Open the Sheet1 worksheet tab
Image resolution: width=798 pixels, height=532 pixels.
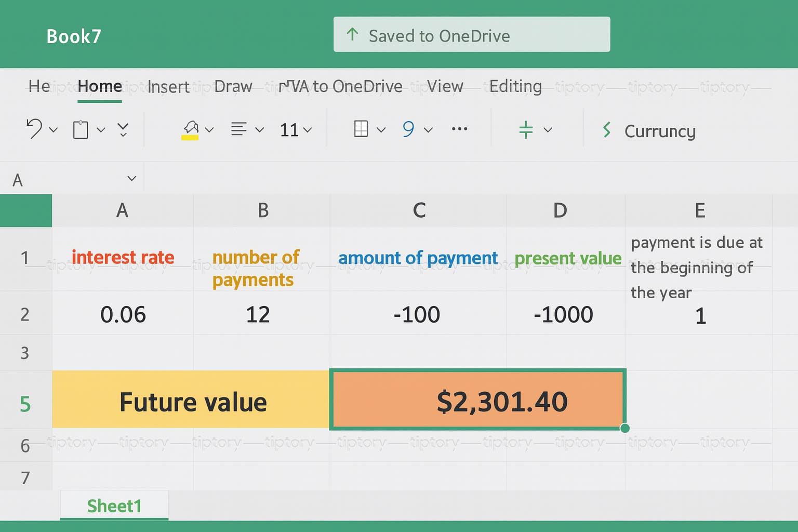[x=114, y=506]
